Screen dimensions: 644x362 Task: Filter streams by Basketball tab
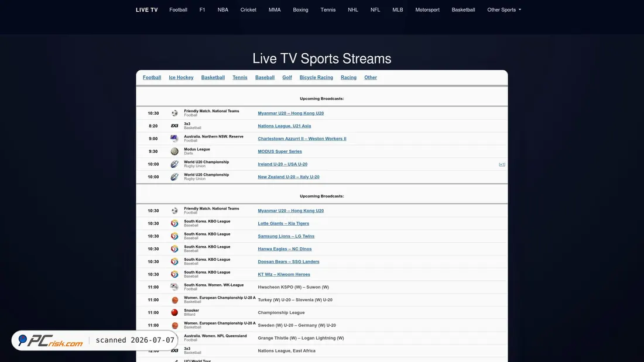pos(213,78)
